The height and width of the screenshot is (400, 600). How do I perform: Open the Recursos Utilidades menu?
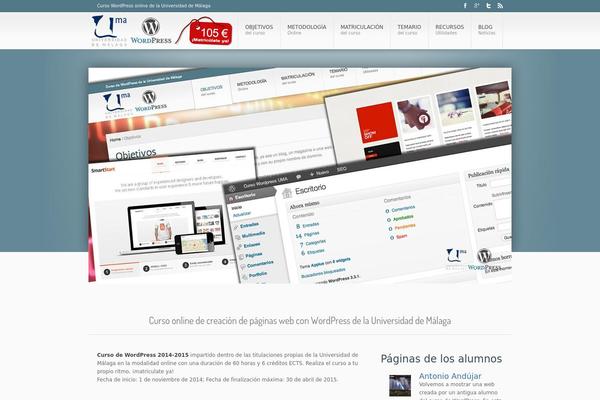[x=450, y=30]
